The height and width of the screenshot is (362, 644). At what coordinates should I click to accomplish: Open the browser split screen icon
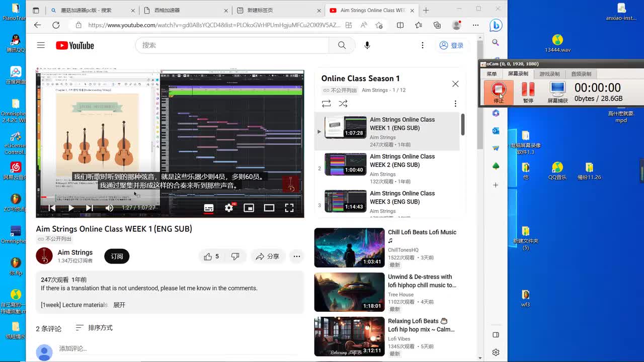point(400,25)
